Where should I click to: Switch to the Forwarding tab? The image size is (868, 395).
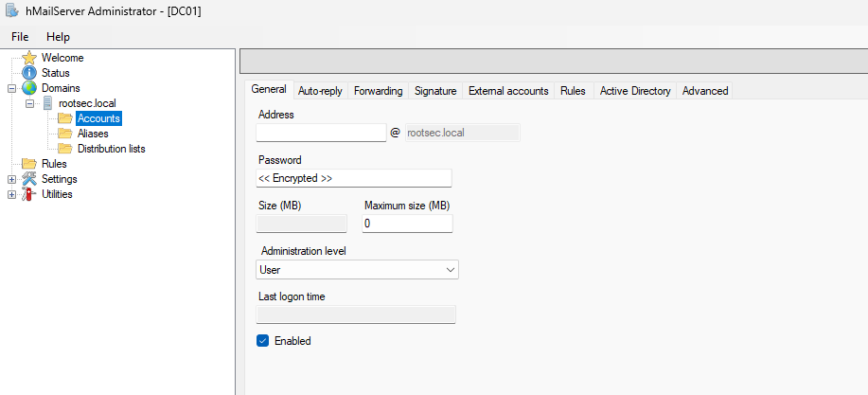[378, 91]
